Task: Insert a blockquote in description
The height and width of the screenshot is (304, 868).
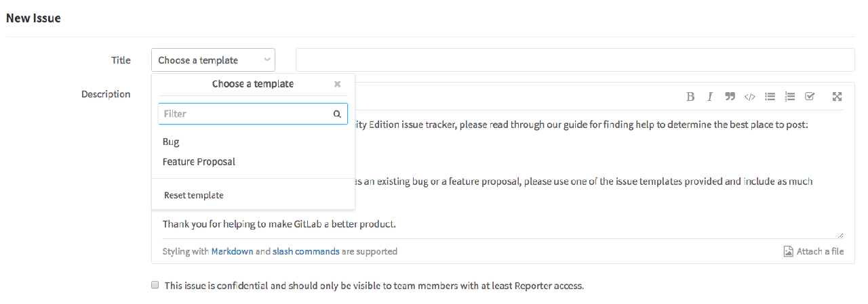Action: [x=730, y=96]
